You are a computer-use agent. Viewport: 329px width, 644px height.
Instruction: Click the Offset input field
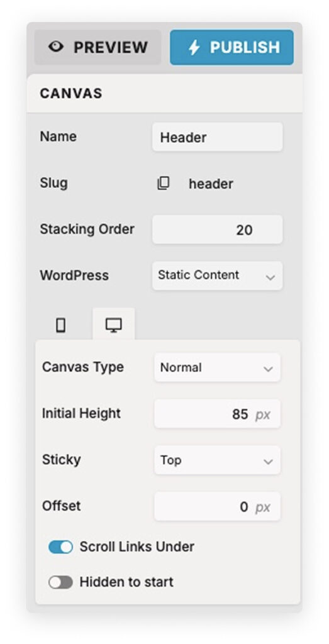(217, 507)
